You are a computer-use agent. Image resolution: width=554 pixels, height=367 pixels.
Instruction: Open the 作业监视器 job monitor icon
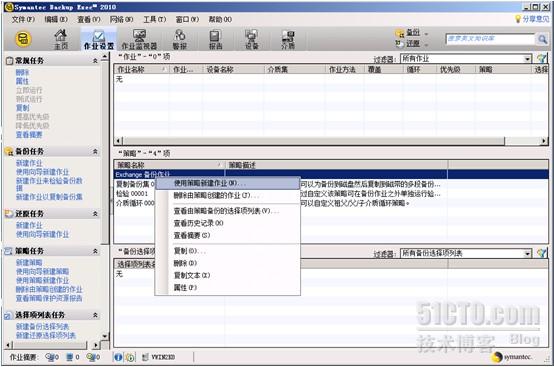click(x=139, y=39)
